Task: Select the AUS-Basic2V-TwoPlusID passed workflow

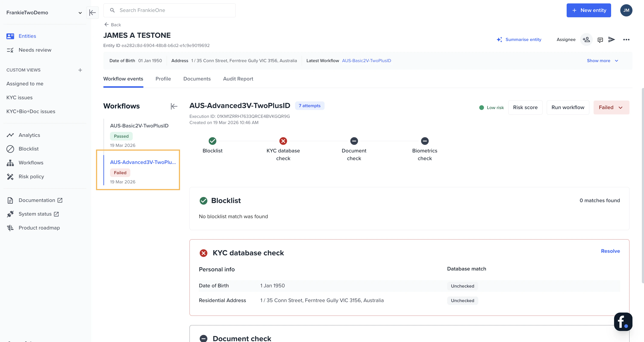Action: (x=139, y=126)
